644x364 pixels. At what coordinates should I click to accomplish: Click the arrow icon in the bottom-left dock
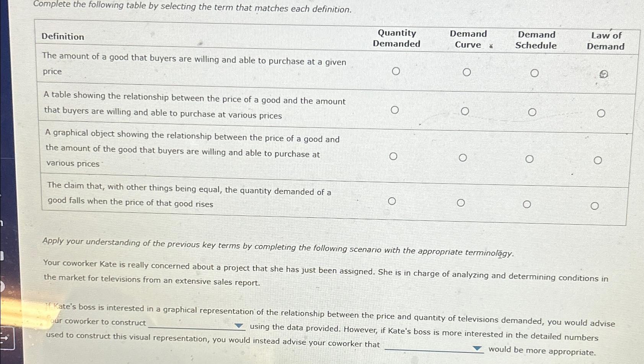tap(5, 339)
